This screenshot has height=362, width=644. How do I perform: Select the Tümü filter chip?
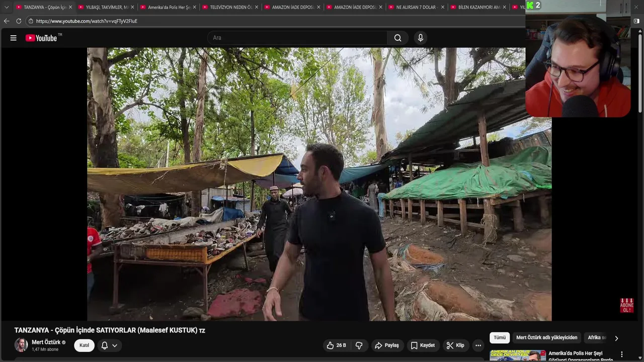pyautogui.click(x=500, y=338)
